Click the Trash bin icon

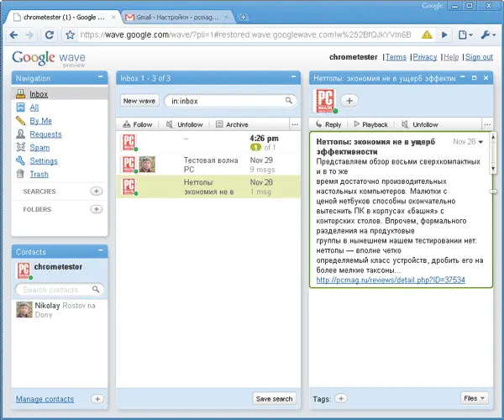tap(20, 174)
